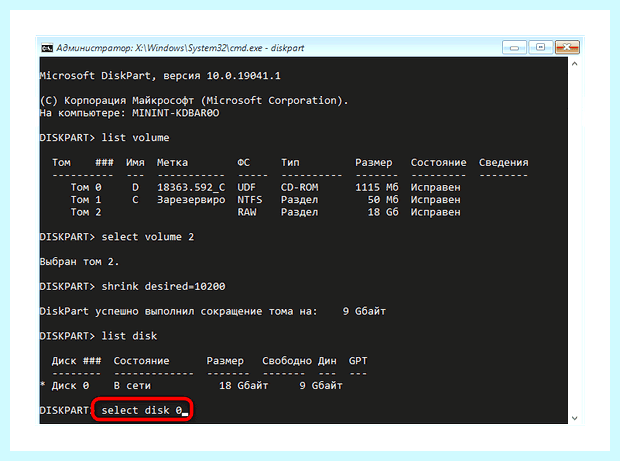This screenshot has height=461, width=620.
Task: Click the 'Метка' column header
Action: click(172, 162)
